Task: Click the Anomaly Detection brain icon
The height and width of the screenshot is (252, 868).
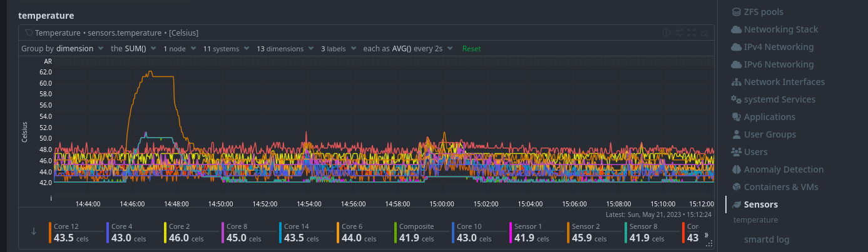Action: point(736,169)
